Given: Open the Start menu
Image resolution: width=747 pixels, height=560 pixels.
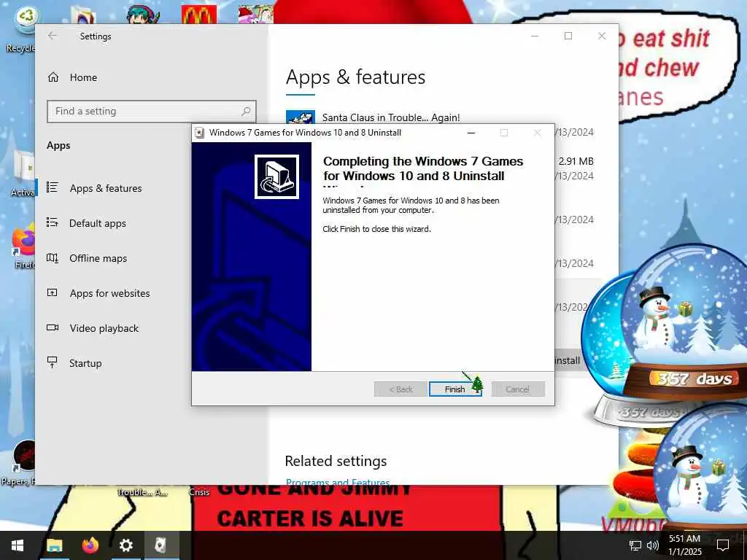Looking at the screenshot, I should 18,545.
